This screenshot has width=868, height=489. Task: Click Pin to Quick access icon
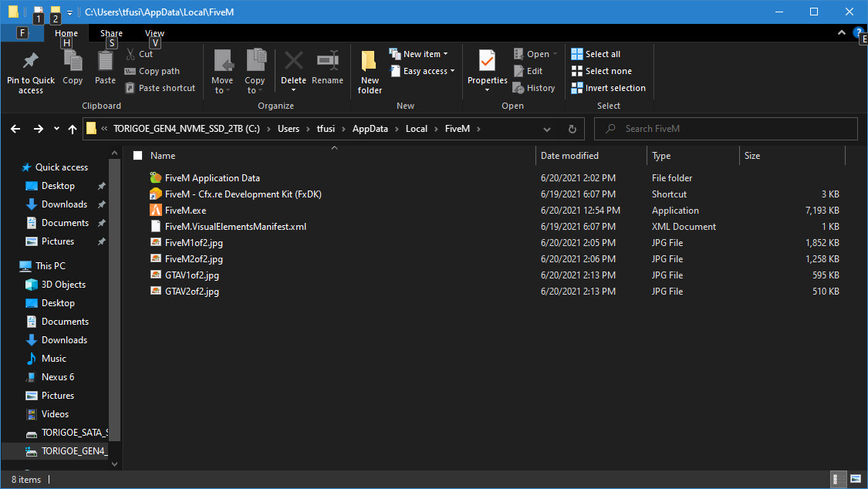coord(30,61)
